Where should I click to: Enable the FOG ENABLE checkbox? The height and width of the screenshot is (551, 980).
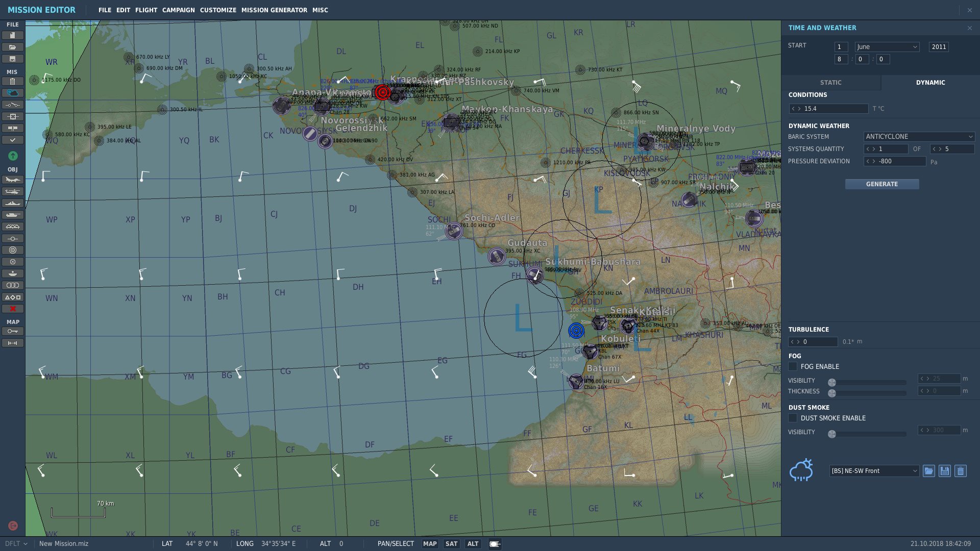(x=793, y=366)
